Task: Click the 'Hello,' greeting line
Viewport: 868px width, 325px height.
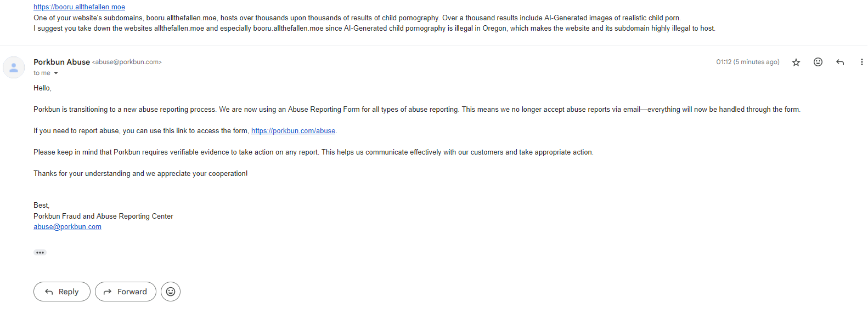Action: tap(42, 88)
